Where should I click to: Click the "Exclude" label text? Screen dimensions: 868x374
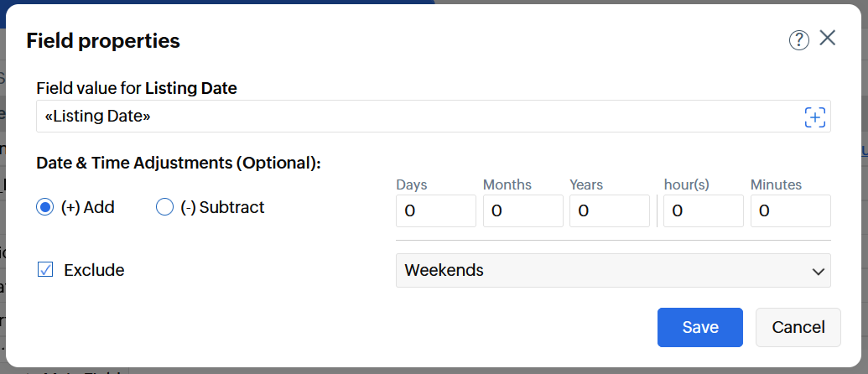pos(94,270)
